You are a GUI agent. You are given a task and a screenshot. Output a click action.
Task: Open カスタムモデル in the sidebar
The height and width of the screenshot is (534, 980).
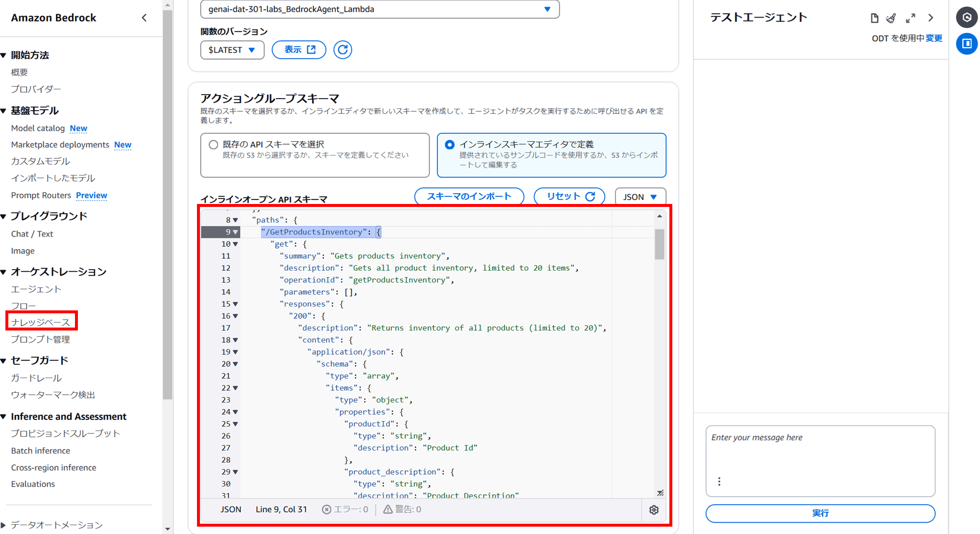click(x=40, y=161)
